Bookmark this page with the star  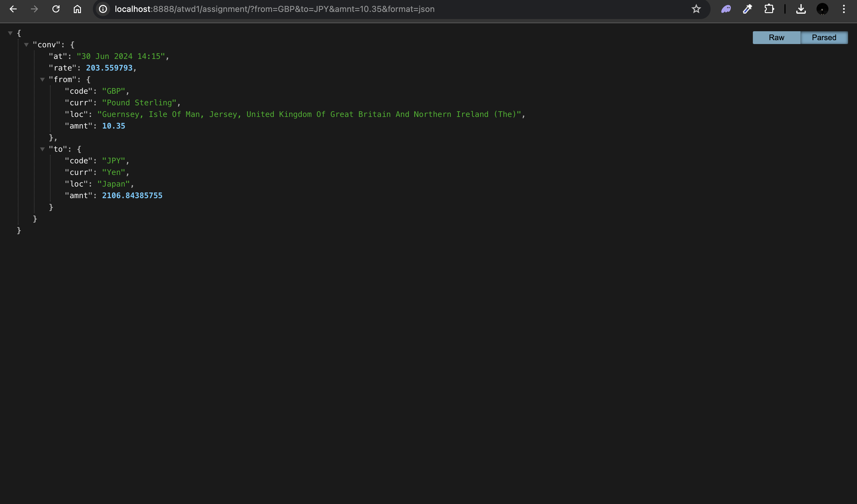click(696, 9)
